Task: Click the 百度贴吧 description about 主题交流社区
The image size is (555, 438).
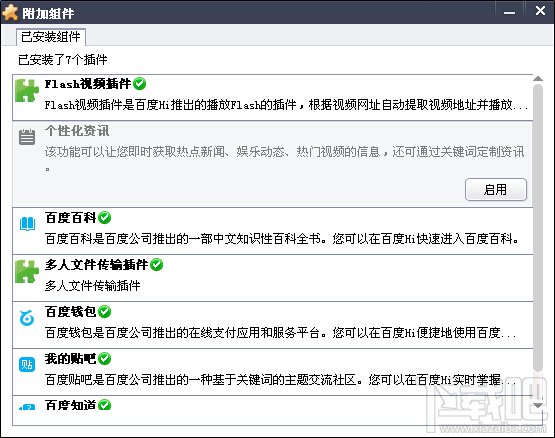Action: pos(281,380)
